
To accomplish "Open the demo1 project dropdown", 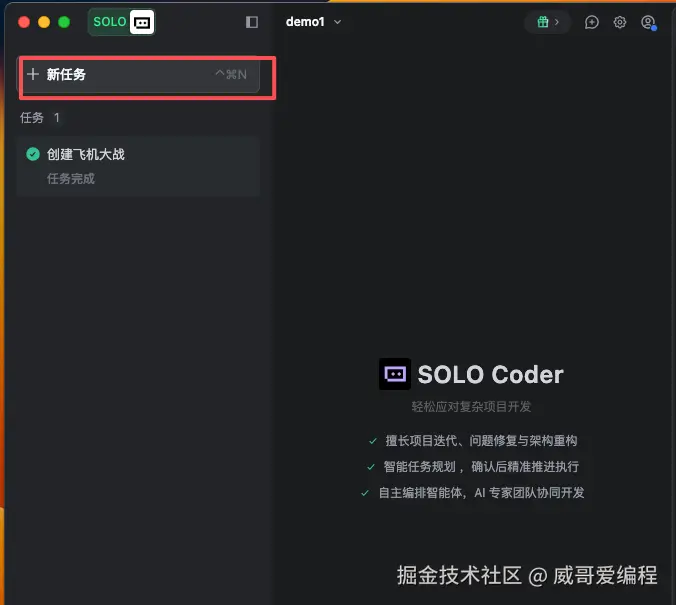I will click(313, 22).
